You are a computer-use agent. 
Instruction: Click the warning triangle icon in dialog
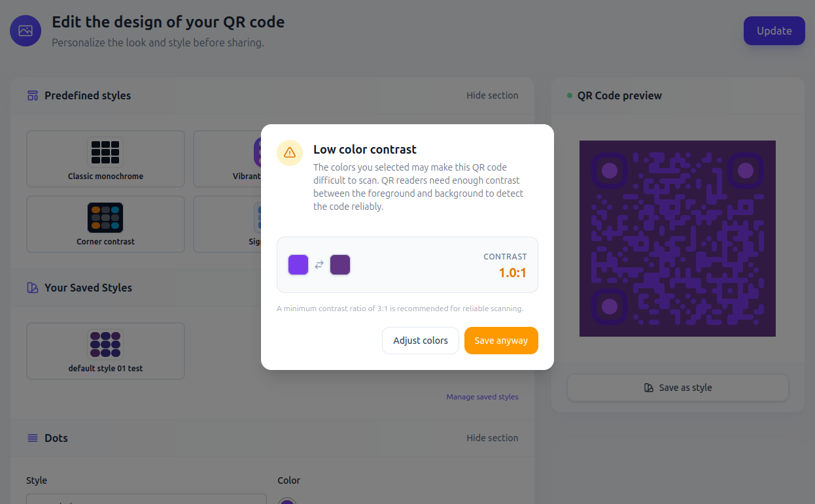tap(290, 153)
